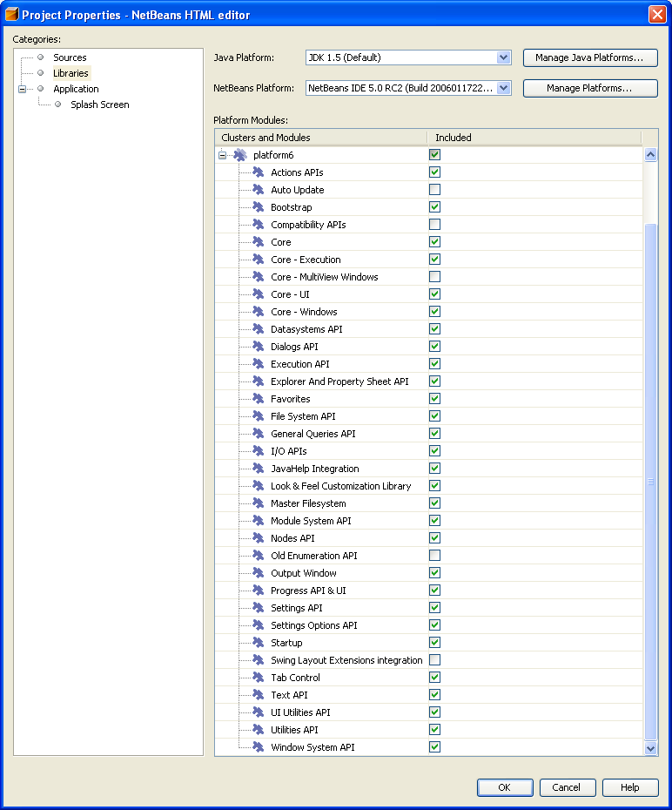Screen dimensions: 672x810
Task: Click the Nodes API module icon
Action: point(258,538)
